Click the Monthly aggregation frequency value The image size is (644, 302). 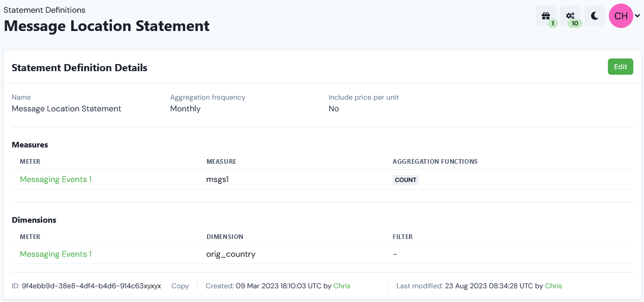tap(185, 108)
